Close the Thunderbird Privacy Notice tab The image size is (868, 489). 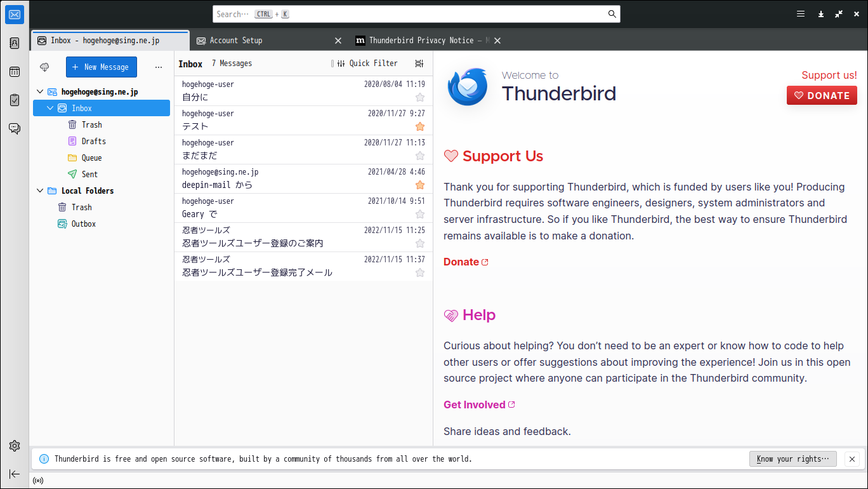tap(497, 41)
